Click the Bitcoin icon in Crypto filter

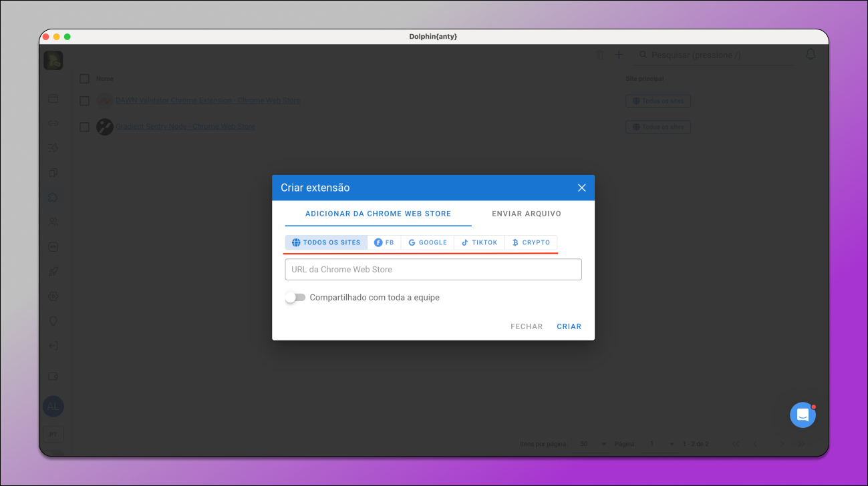[x=515, y=242]
